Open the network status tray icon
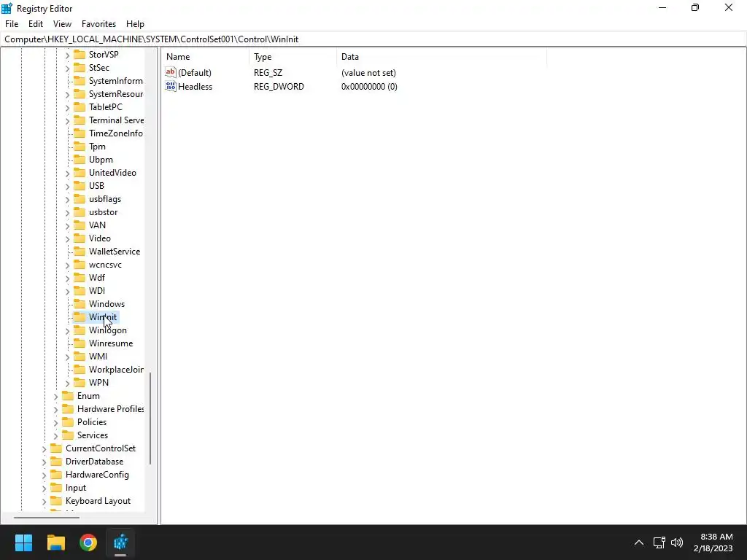The width and height of the screenshot is (747, 560). pyautogui.click(x=659, y=542)
